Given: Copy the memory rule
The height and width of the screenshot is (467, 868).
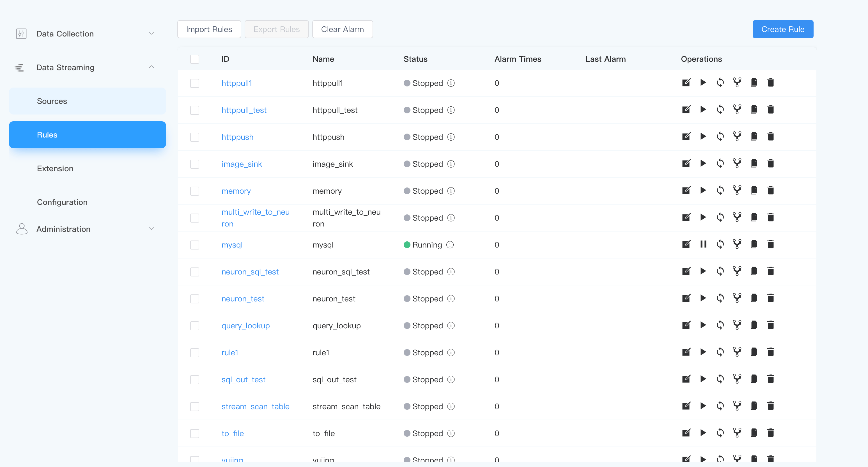Looking at the screenshot, I should point(754,191).
